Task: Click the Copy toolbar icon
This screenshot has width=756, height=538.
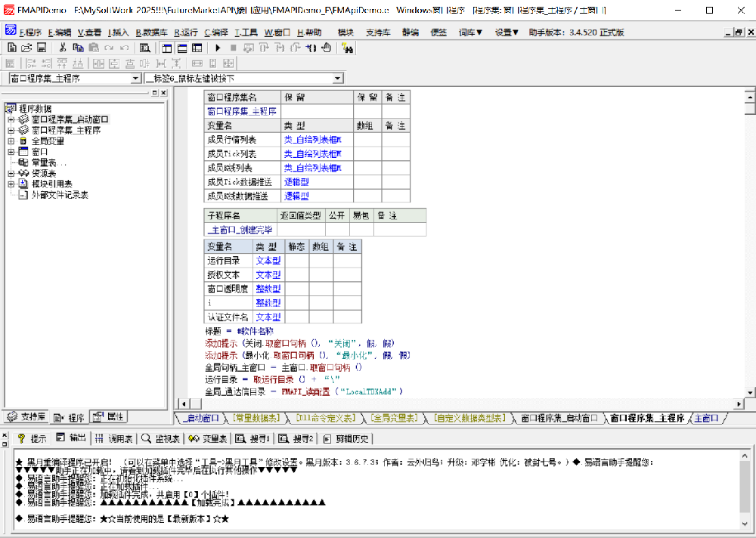Action: (78, 48)
